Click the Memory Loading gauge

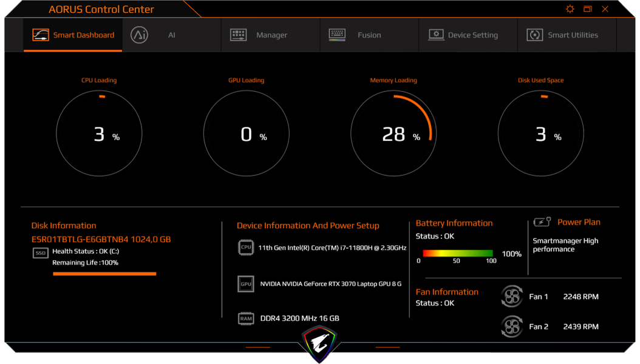click(x=393, y=133)
